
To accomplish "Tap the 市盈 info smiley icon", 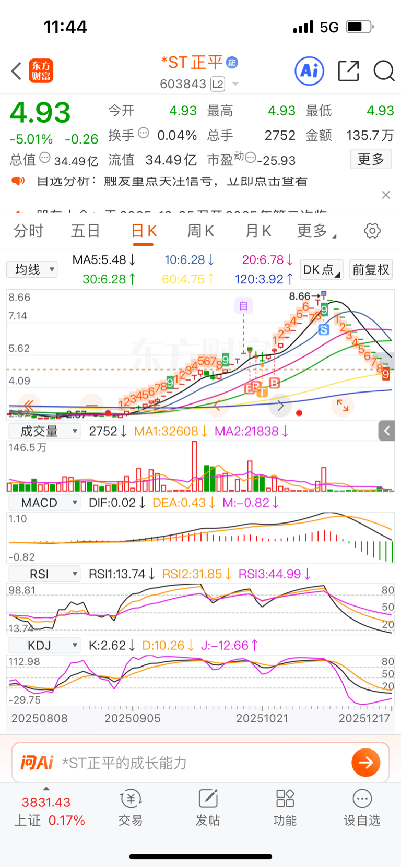I will (251, 157).
